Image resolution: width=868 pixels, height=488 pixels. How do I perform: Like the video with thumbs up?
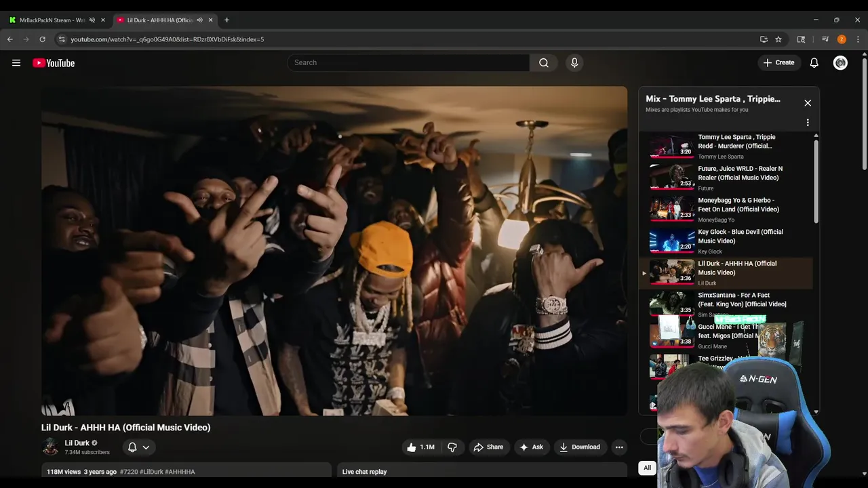click(x=420, y=447)
